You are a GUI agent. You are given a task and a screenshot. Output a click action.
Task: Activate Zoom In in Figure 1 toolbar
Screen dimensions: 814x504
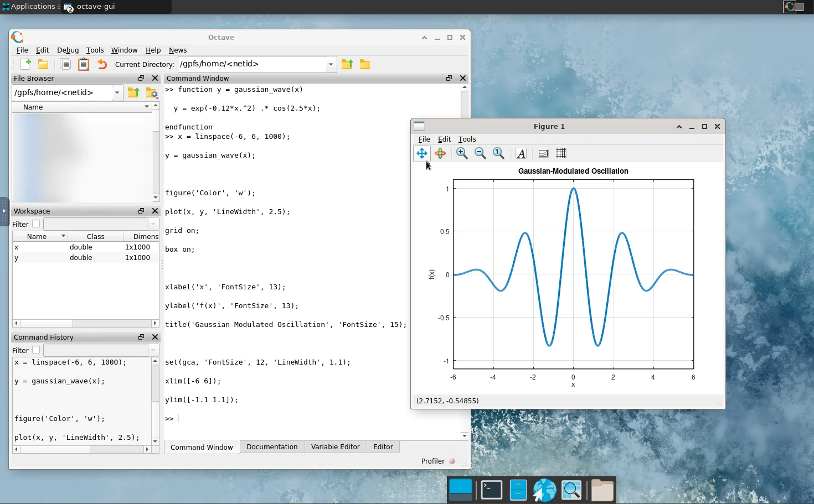click(x=462, y=153)
